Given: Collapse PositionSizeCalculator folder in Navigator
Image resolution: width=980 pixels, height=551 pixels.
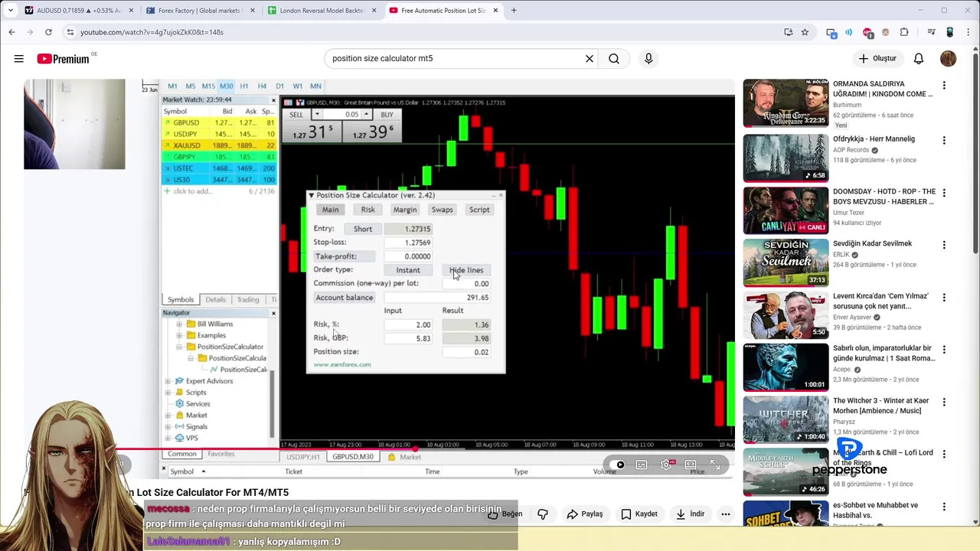Looking at the screenshot, I should point(179,347).
